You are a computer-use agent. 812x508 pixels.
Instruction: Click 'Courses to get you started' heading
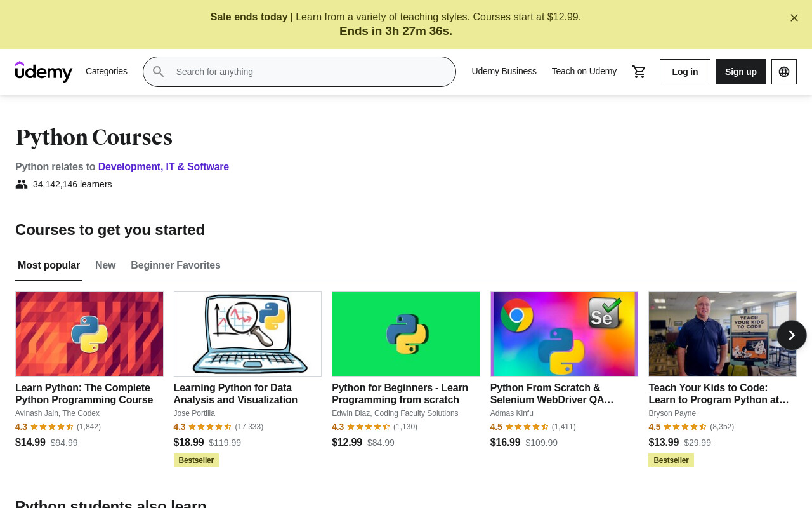(x=110, y=230)
